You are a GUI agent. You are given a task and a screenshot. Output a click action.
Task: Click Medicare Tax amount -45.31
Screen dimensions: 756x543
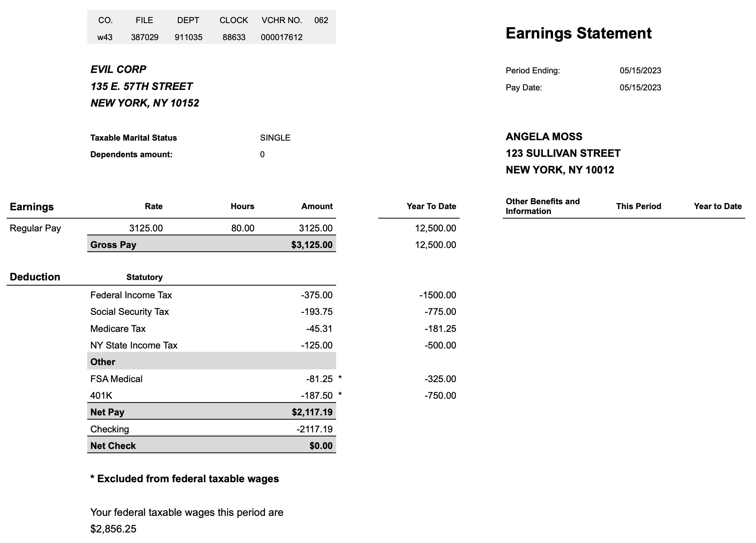319,329
